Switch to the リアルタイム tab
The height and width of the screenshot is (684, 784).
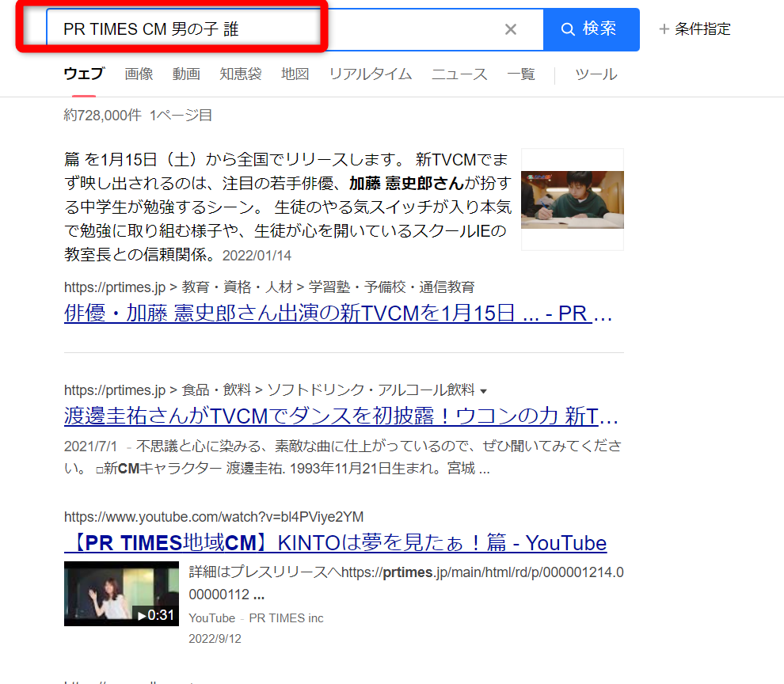[x=371, y=74]
